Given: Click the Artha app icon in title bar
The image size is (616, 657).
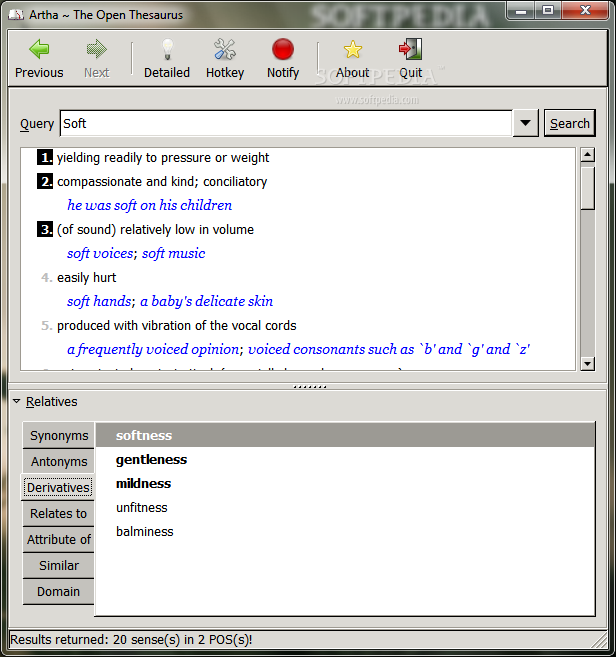Looking at the screenshot, I should [x=16, y=15].
